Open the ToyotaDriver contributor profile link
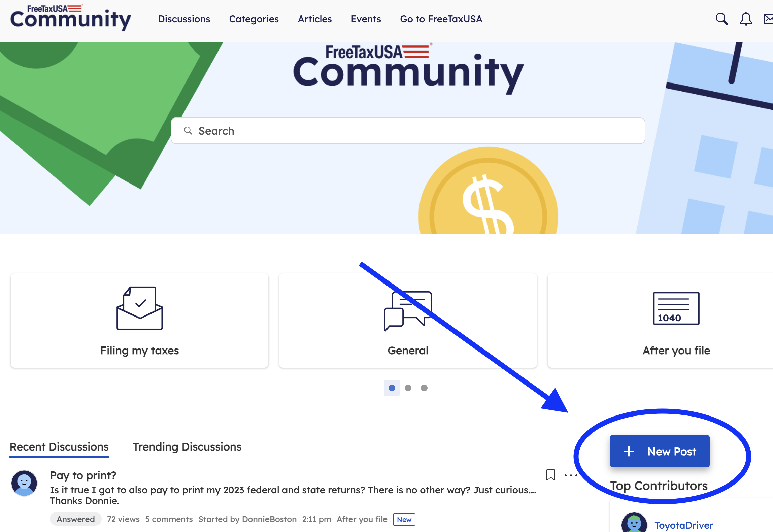The height and width of the screenshot is (532, 773). coord(683,525)
